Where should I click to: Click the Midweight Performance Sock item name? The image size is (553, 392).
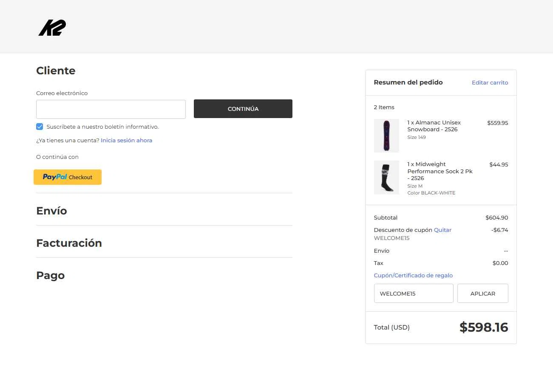(440, 171)
